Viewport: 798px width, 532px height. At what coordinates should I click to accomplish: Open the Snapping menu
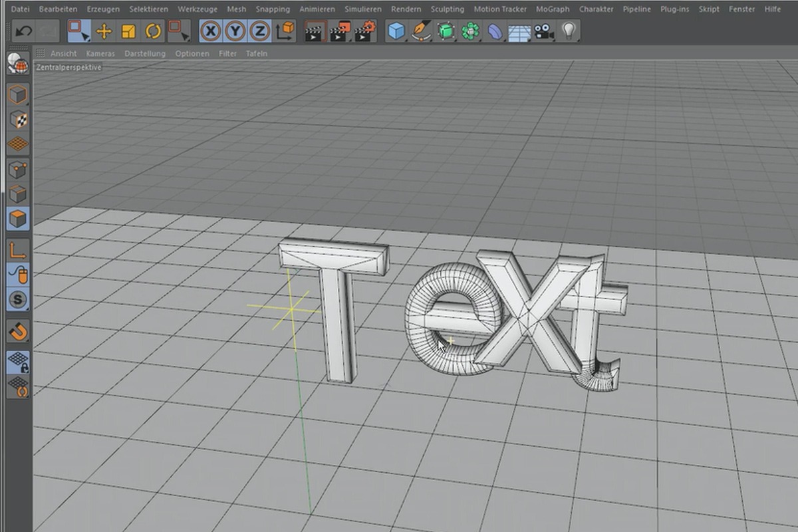273,9
